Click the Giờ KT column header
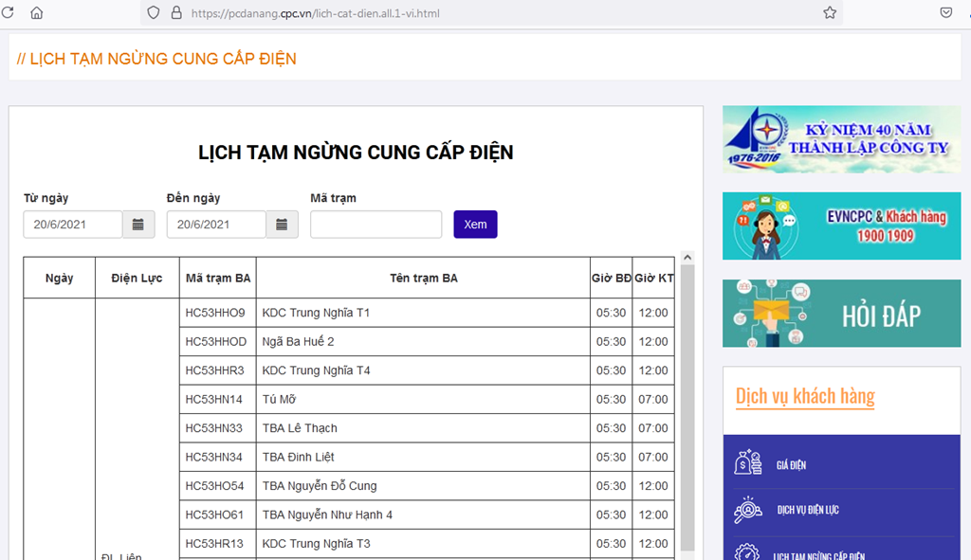 (x=654, y=278)
